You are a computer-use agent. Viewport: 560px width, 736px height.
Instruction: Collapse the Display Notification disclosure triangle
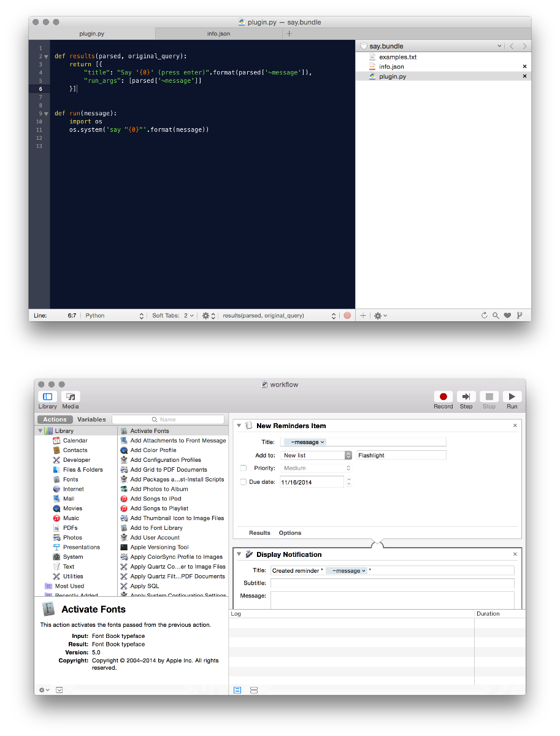point(239,554)
